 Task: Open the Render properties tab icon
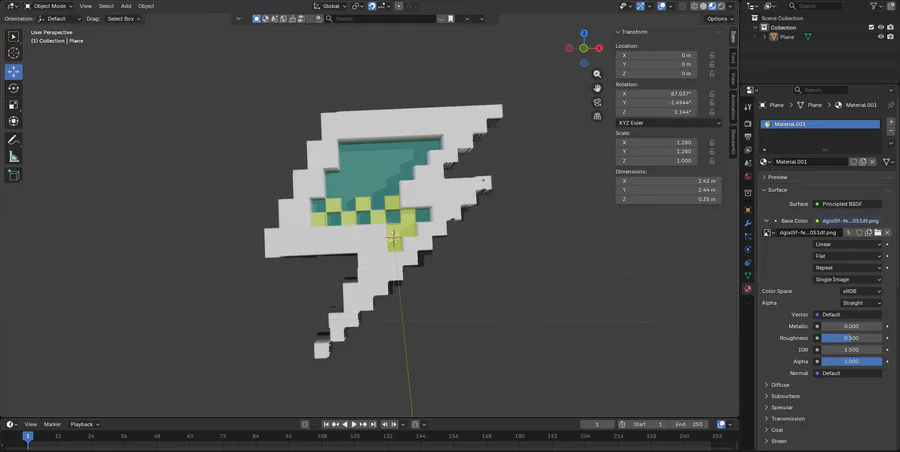pyautogui.click(x=748, y=123)
